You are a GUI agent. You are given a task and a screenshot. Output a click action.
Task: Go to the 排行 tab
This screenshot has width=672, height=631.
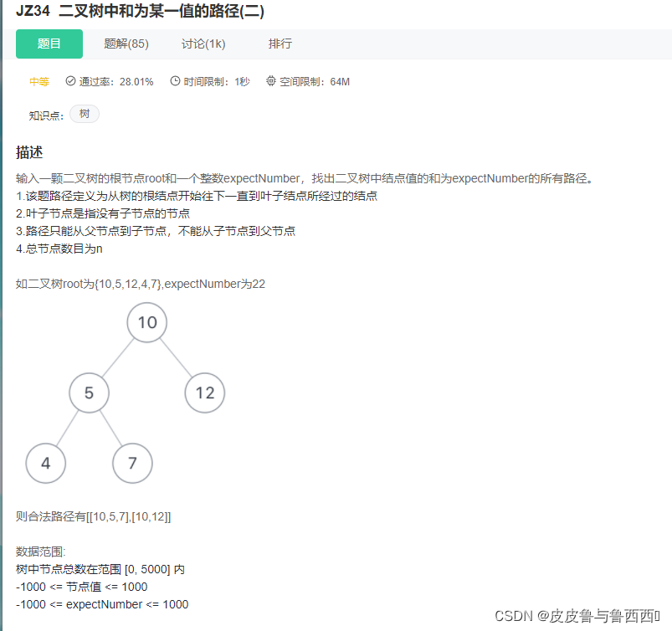pyautogui.click(x=280, y=44)
